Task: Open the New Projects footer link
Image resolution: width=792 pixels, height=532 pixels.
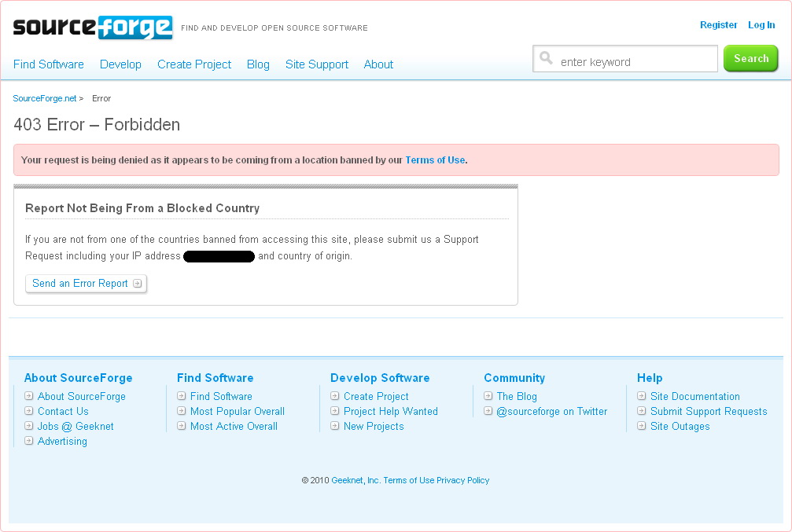Action: point(374,427)
